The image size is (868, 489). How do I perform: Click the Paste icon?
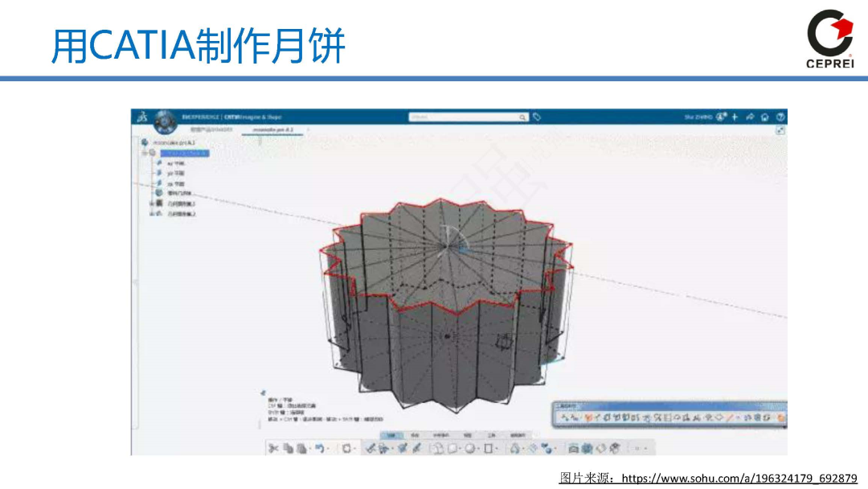301,449
